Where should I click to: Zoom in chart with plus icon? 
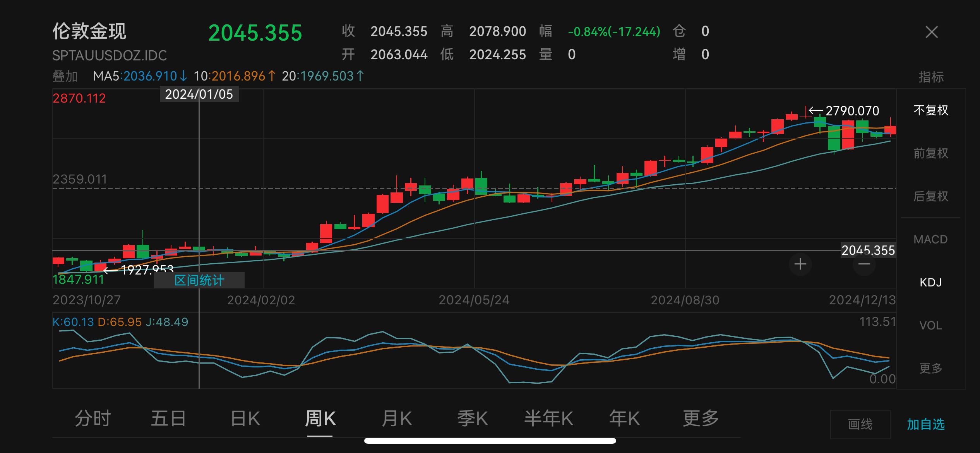(x=800, y=264)
